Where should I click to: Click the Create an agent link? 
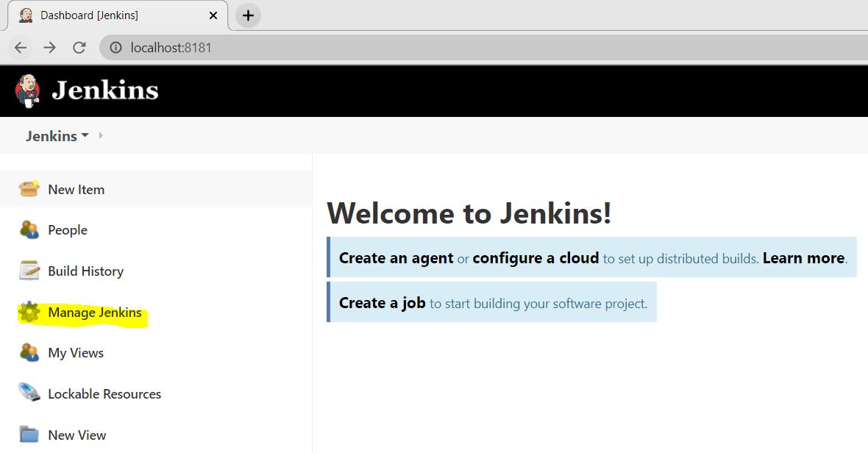pyautogui.click(x=396, y=258)
